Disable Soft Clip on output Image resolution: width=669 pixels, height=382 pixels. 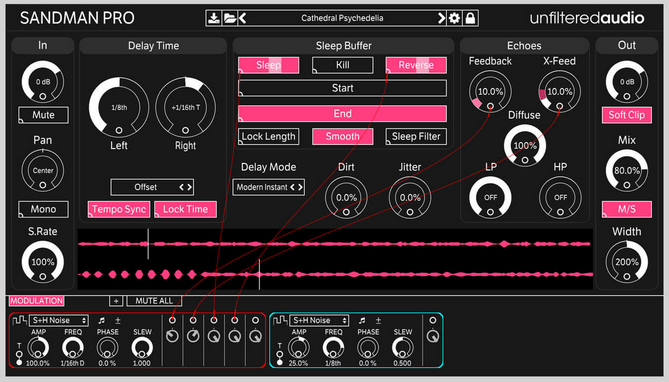(x=627, y=115)
